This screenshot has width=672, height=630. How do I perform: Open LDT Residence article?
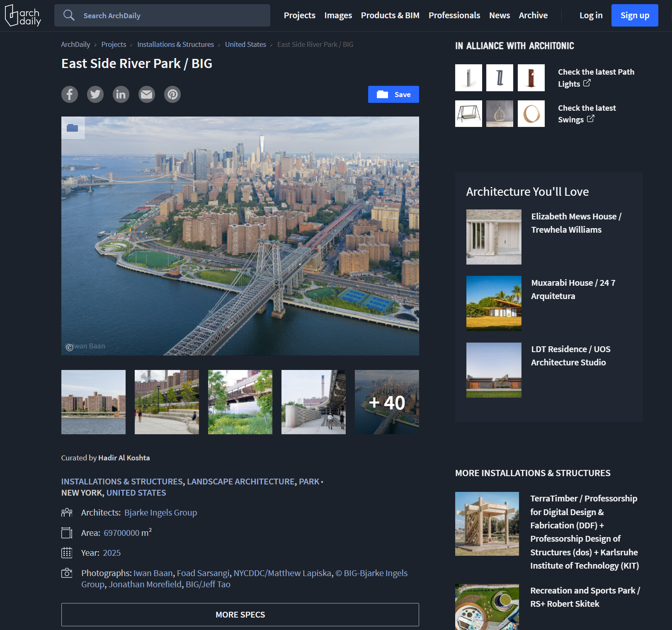pyautogui.click(x=570, y=356)
